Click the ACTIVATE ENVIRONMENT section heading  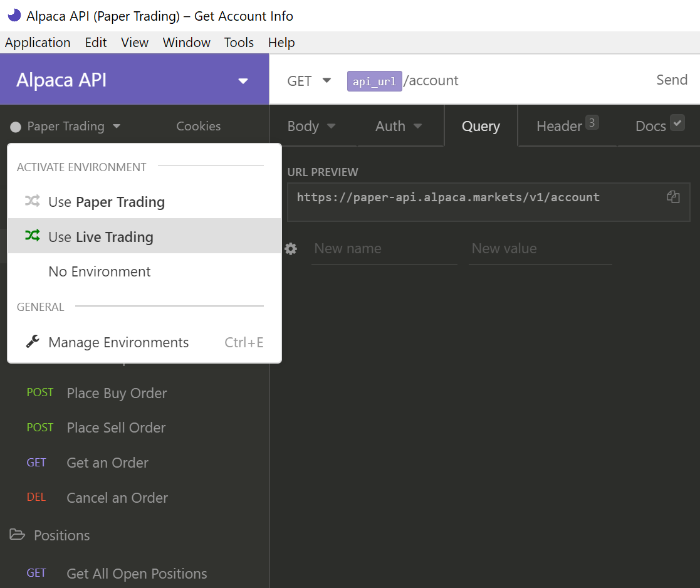point(81,167)
